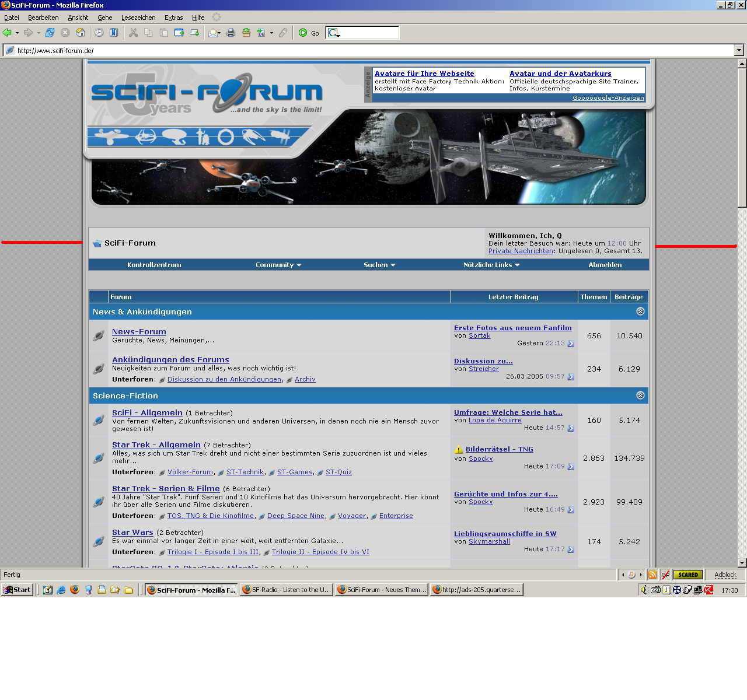Image resolution: width=747 pixels, height=700 pixels.
Task: Open the News-Forum link
Action: (139, 331)
